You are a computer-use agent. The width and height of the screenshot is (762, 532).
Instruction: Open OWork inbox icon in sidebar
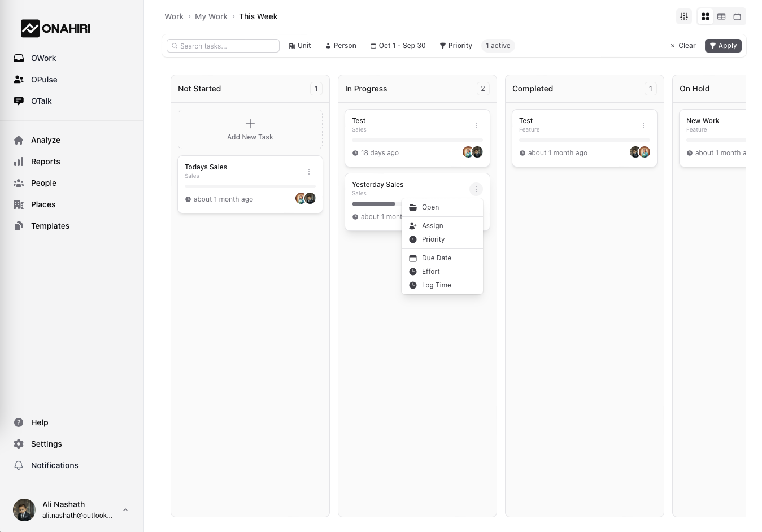click(19, 58)
